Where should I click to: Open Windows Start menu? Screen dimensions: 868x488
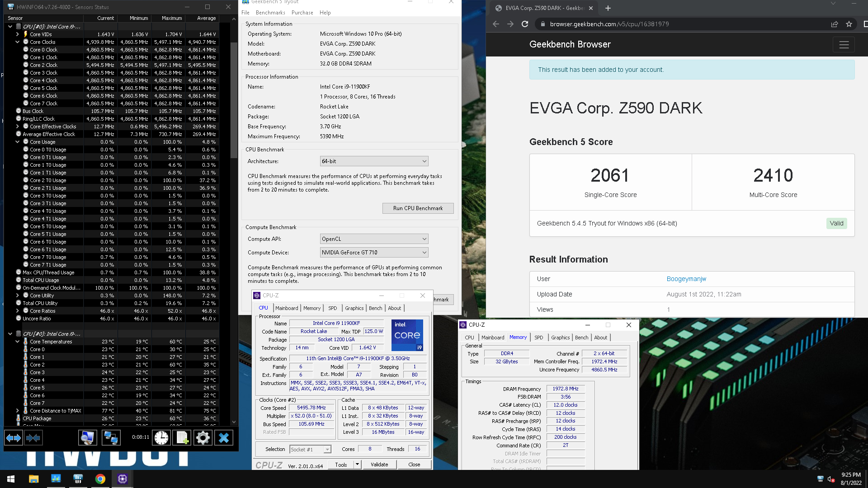(x=11, y=479)
